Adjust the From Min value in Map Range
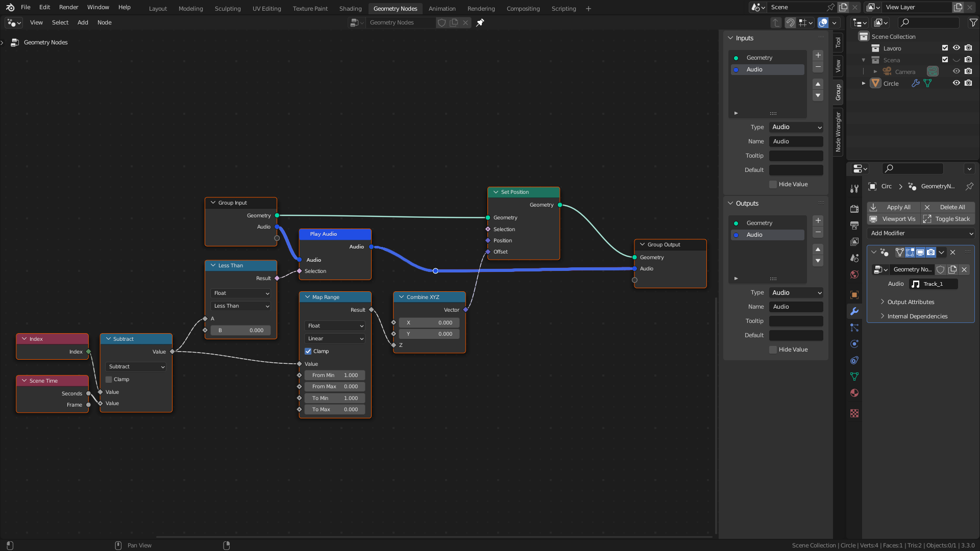 [x=335, y=375]
